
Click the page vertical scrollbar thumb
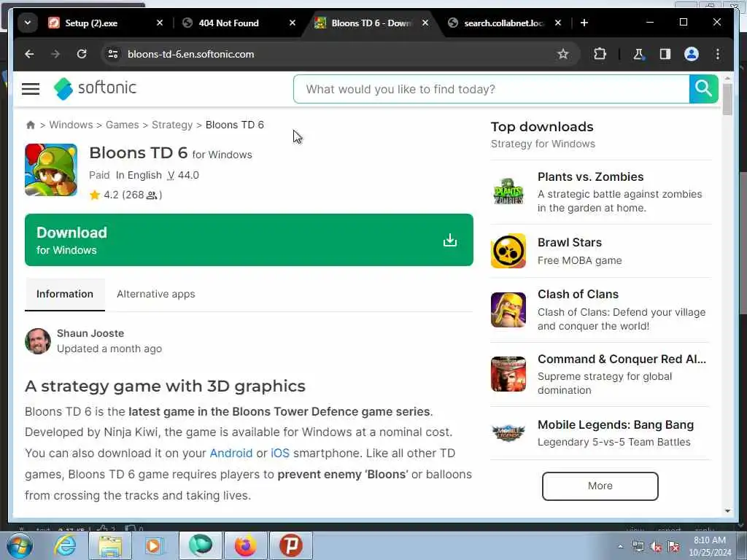(x=727, y=99)
